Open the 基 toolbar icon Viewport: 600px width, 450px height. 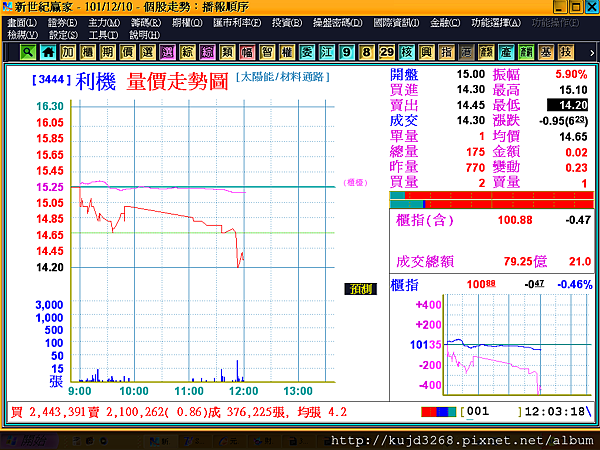coord(546,52)
